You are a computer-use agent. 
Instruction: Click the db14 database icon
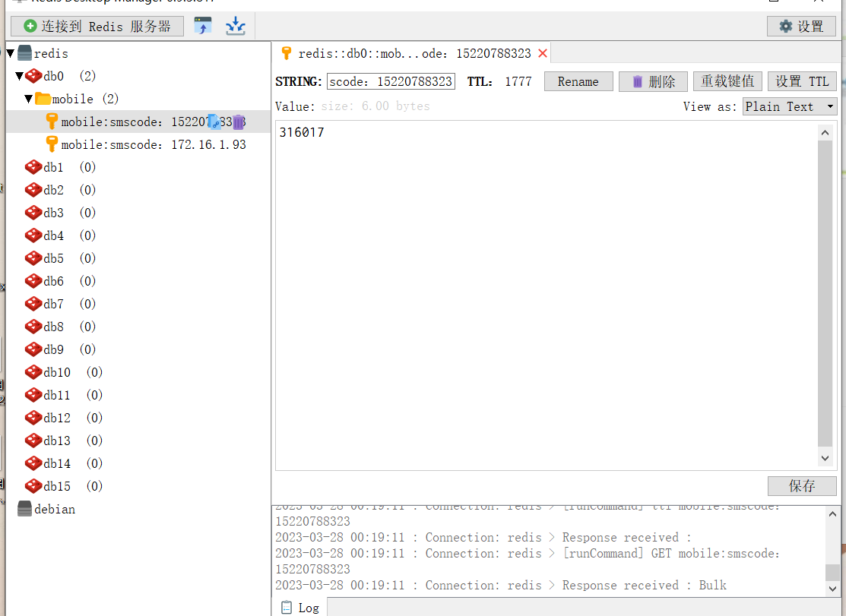[33, 463]
